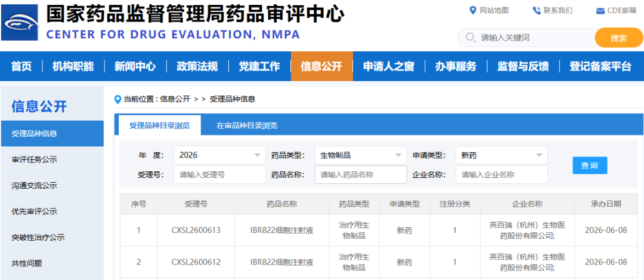Select acceptance number CXSL2600612
Screen dimensions: 644x280
(x=196, y=262)
